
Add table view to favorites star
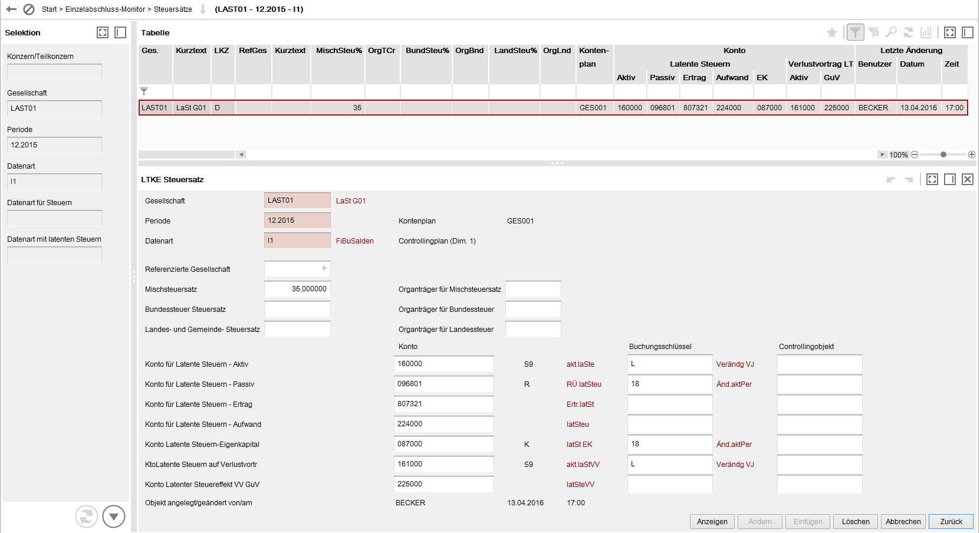pyautogui.click(x=832, y=32)
